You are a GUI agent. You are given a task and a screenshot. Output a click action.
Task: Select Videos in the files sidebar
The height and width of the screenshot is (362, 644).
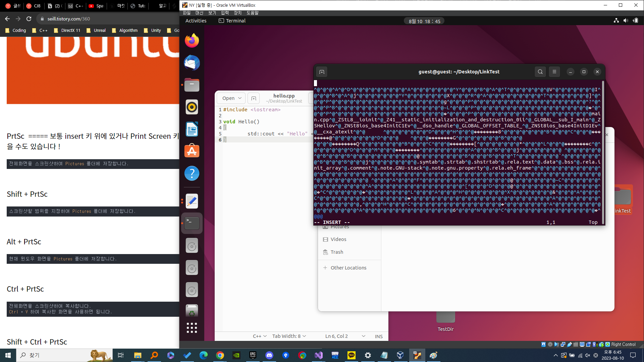point(338,239)
